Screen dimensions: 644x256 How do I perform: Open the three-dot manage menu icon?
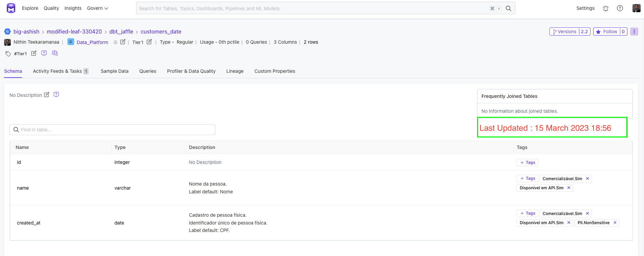point(634,31)
